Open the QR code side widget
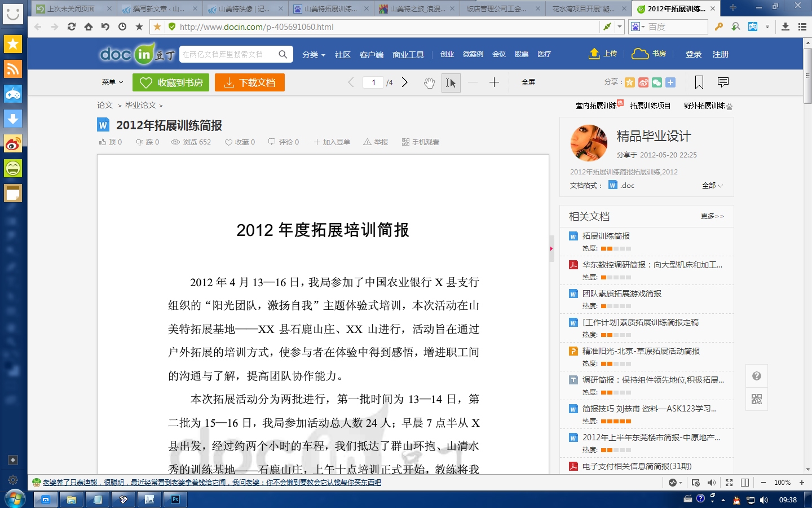Screen dimensions: 812x508 [x=756, y=399]
